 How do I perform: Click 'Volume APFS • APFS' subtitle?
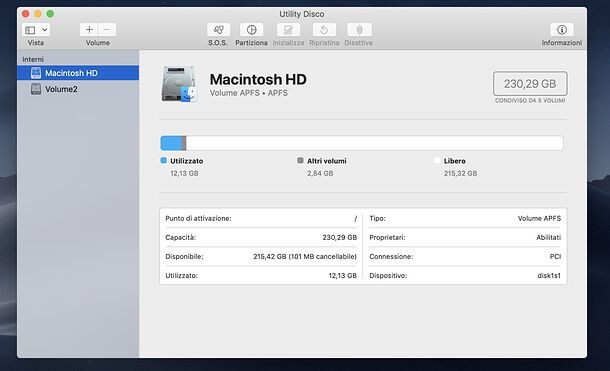249,93
